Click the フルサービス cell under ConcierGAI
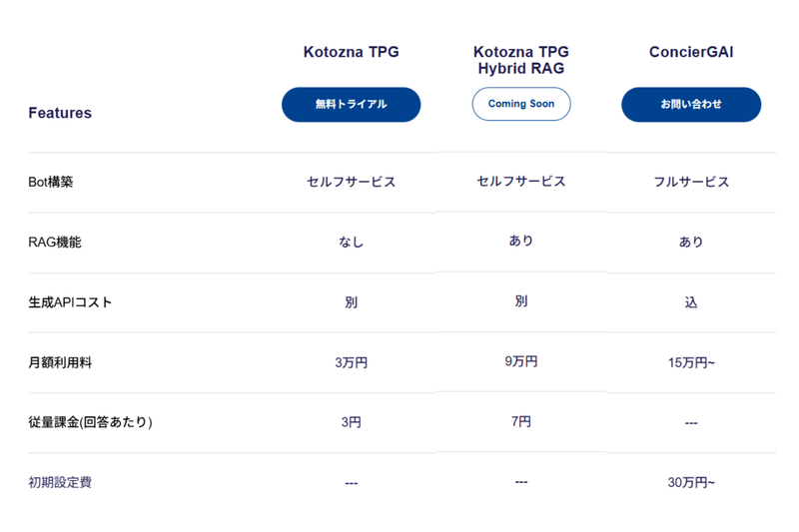The height and width of the screenshot is (532, 799). (690, 183)
